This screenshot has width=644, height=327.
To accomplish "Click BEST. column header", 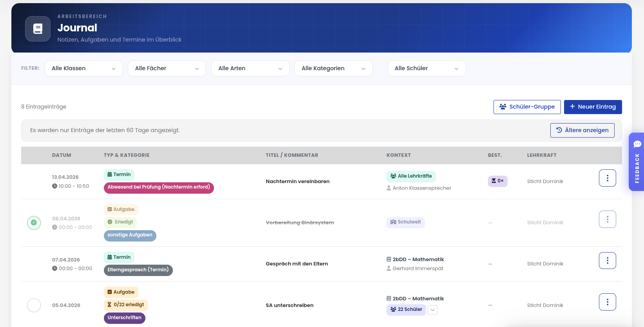I will pyautogui.click(x=495, y=155).
